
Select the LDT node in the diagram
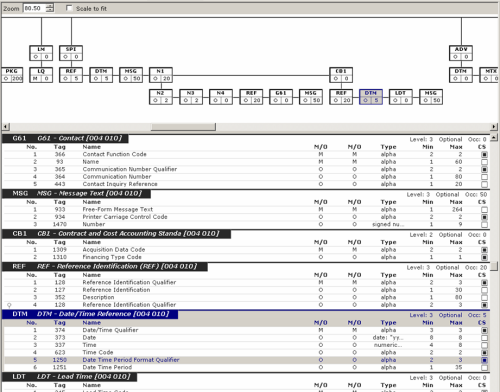(401, 97)
